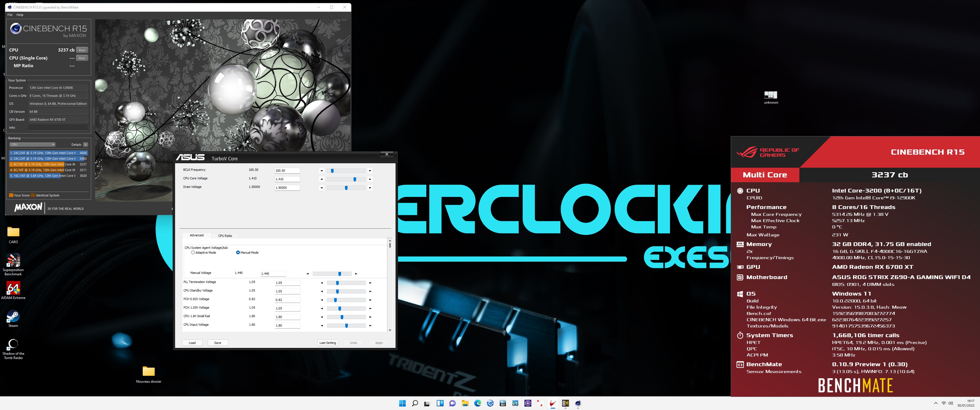Select the Nouveau dossier folder
Screen dimensions: 980x410
pos(149,375)
